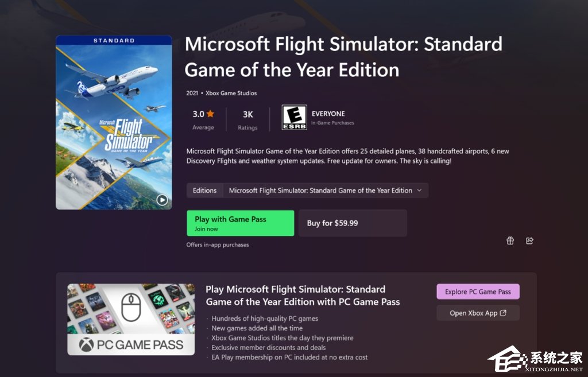Click the EVERYONE rating text
The width and height of the screenshot is (588, 377).
pos(328,114)
